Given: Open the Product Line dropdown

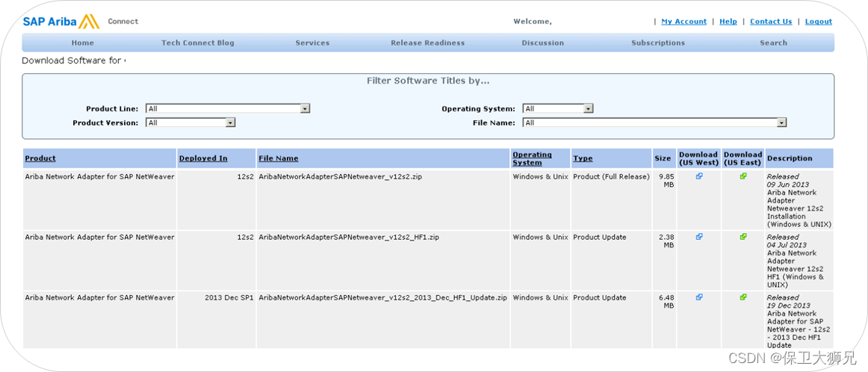Looking at the screenshot, I should pos(228,108).
